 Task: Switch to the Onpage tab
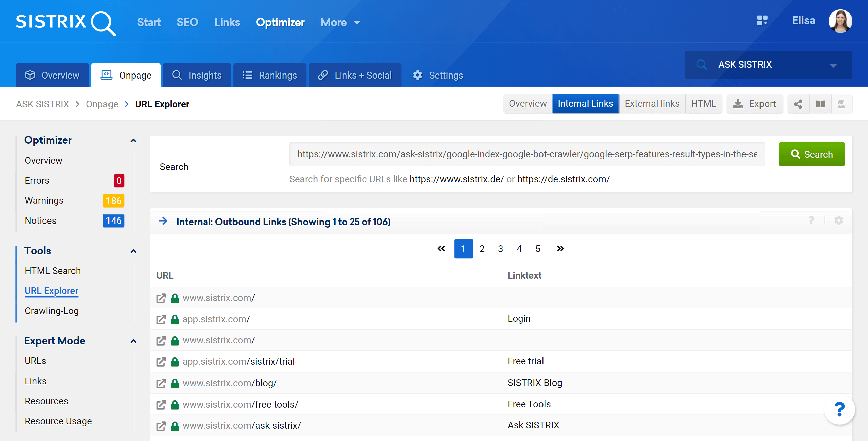pos(126,75)
